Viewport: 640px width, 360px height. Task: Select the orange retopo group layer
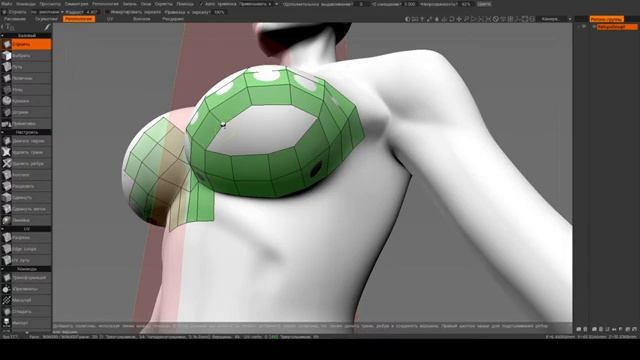click(617, 27)
